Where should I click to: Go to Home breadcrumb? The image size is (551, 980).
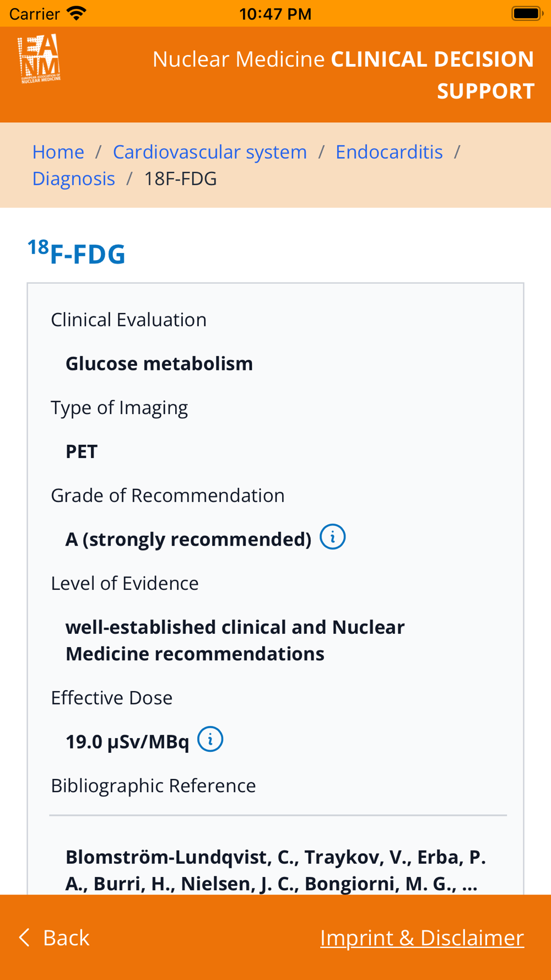tap(58, 152)
